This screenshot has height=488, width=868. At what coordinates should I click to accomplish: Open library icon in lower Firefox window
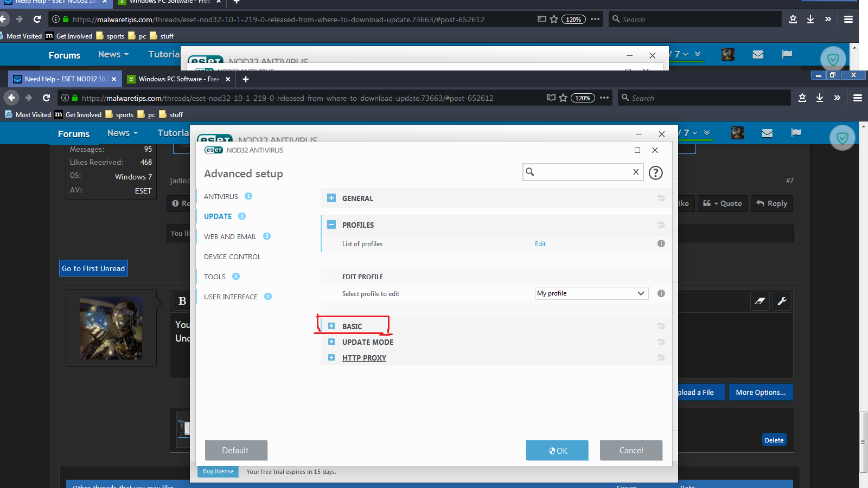(x=802, y=98)
